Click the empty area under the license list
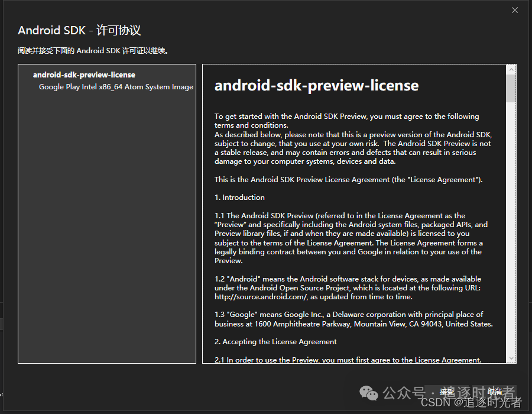The width and height of the screenshot is (532, 414). click(x=106, y=237)
